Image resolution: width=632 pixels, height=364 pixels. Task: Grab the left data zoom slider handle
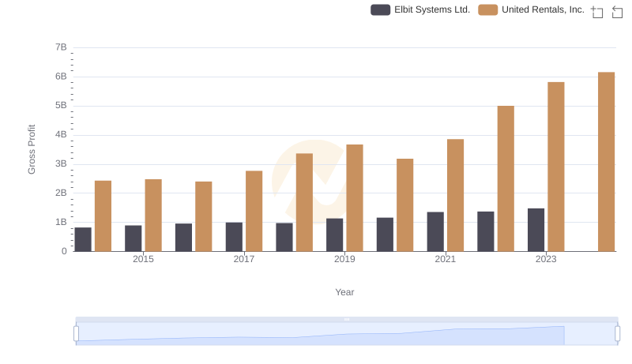[76, 334]
